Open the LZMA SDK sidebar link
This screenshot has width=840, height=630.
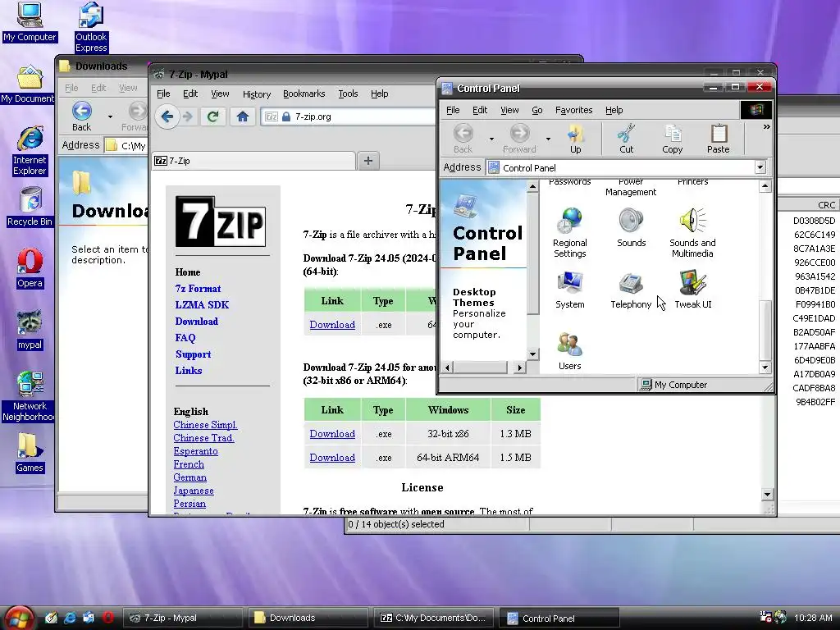pos(202,305)
